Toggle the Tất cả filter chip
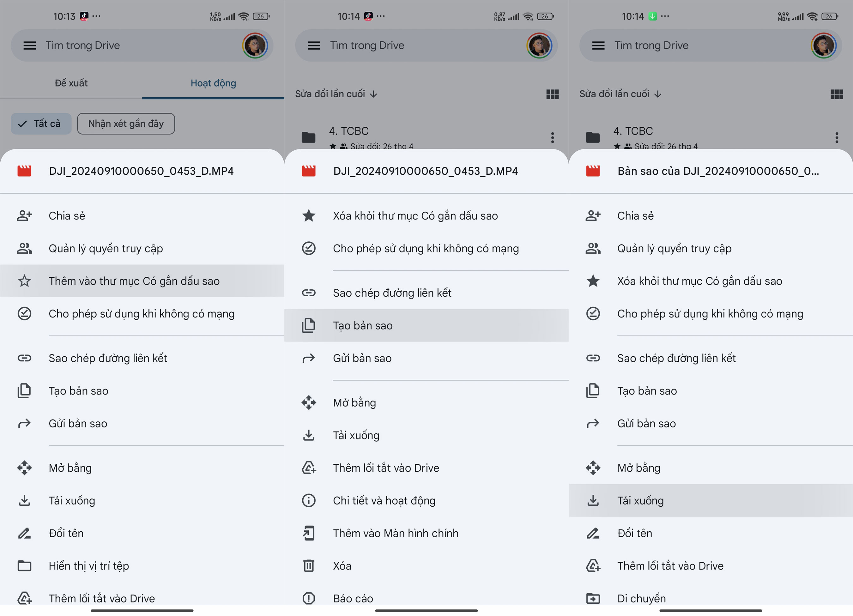The image size is (853, 616). tap(41, 124)
